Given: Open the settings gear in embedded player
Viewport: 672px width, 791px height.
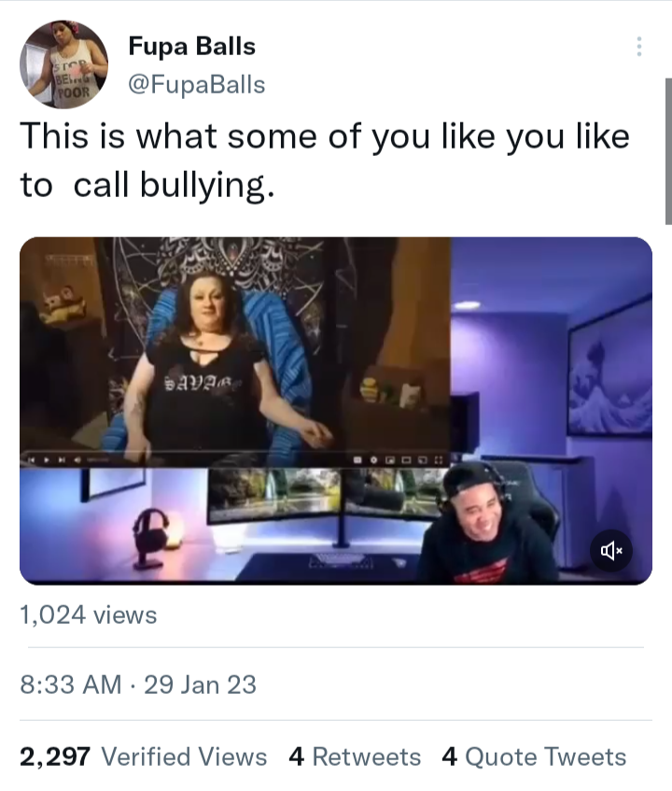Looking at the screenshot, I should coord(373,460).
